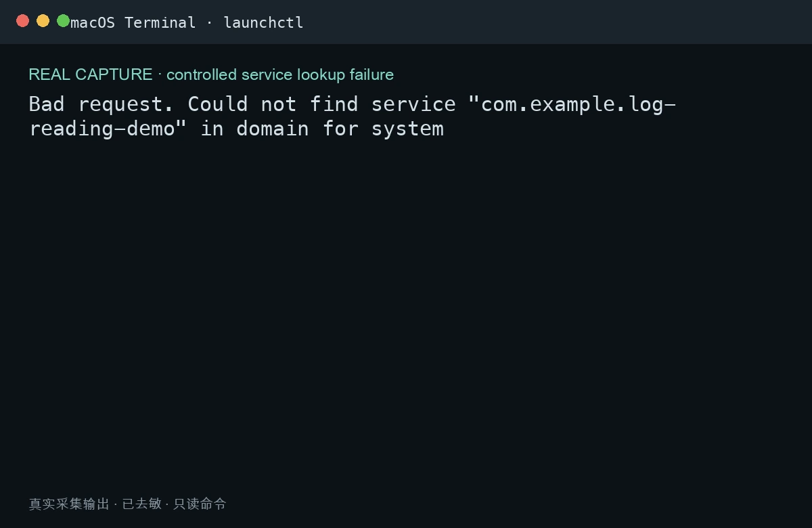Viewport: 812px width, 528px height.
Task: Click the "macOS Terminal" title text
Action: click(x=133, y=23)
